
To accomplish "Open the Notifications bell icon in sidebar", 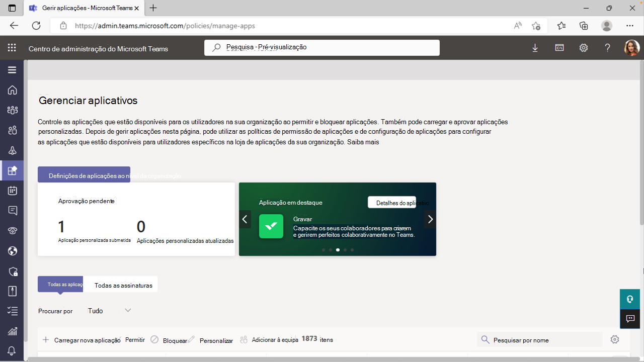I will click(x=12, y=350).
